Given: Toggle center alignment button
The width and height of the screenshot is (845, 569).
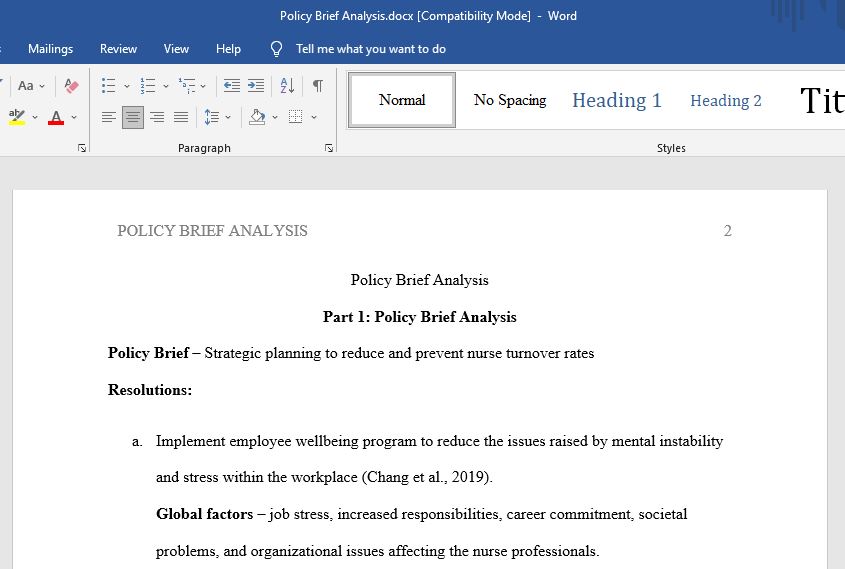Looking at the screenshot, I should coord(133,117).
